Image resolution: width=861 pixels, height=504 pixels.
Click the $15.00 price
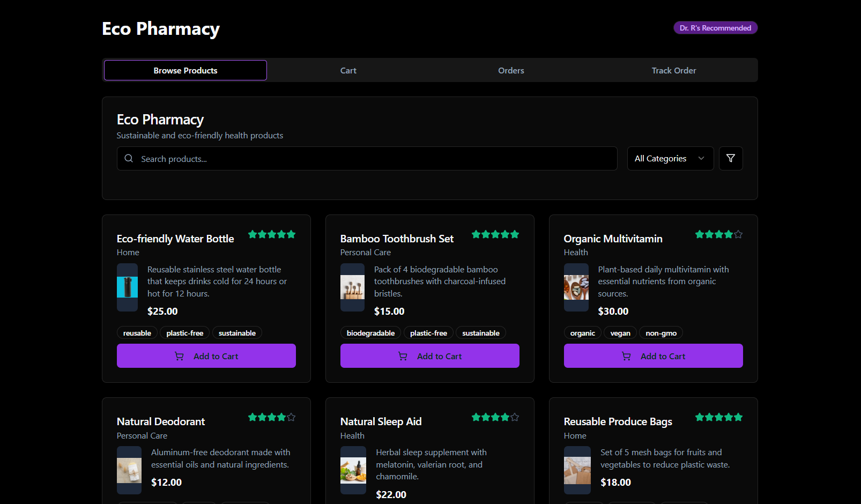(x=389, y=311)
